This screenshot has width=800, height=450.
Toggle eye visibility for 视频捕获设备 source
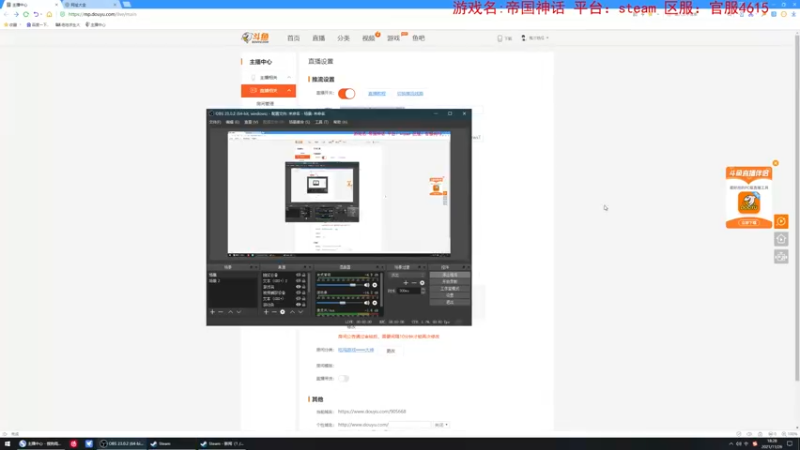coord(298,293)
